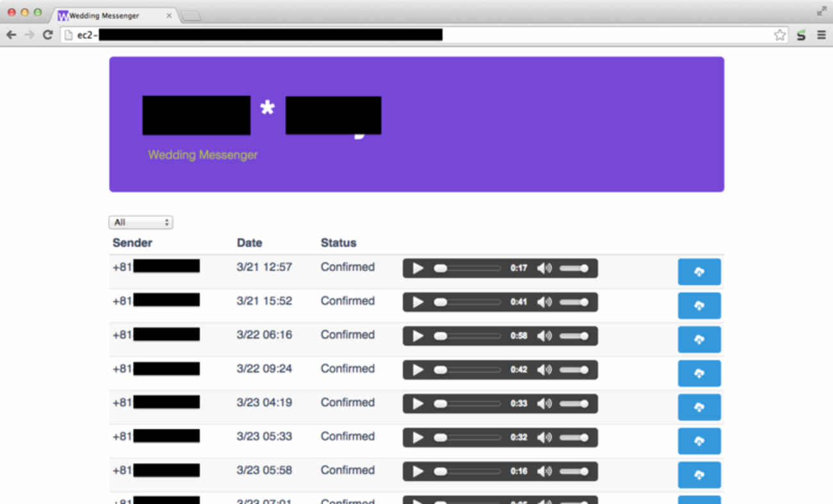Image resolution: width=833 pixels, height=504 pixels.
Task: Mute the 0:32 audio player
Action: [544, 438]
